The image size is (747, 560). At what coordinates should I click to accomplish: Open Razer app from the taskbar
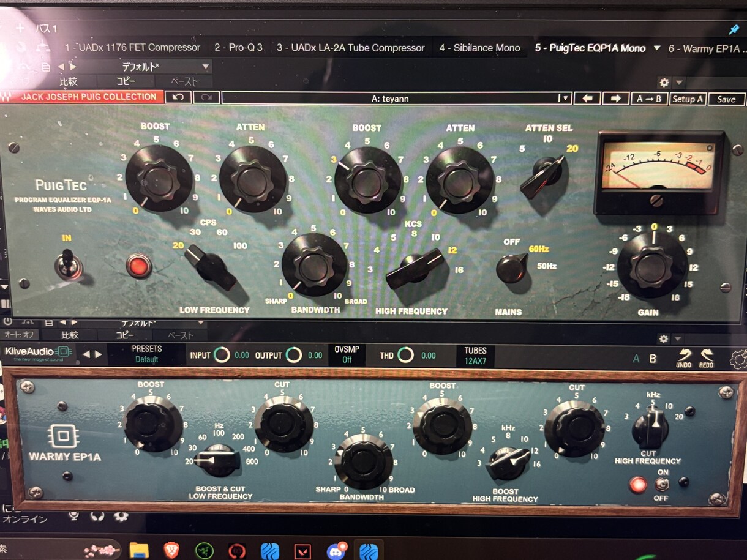click(203, 551)
